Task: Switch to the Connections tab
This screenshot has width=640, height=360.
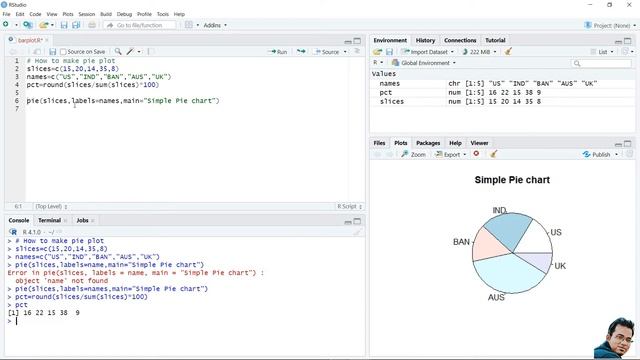Action: click(460, 40)
